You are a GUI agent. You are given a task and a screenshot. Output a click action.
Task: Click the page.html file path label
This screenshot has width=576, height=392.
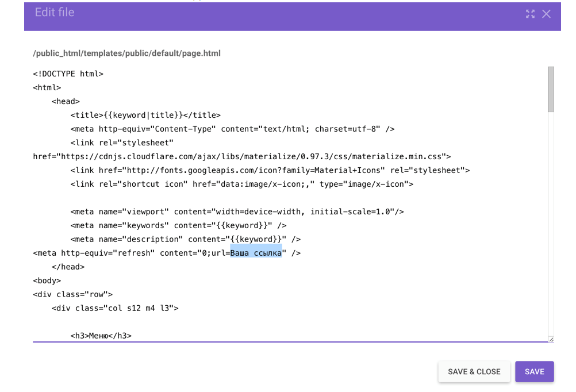[x=126, y=53]
